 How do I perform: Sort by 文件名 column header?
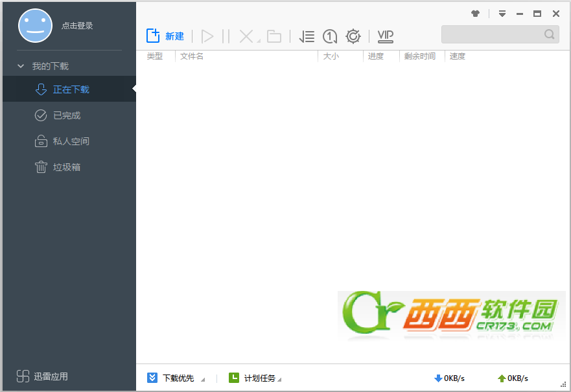[x=192, y=56]
